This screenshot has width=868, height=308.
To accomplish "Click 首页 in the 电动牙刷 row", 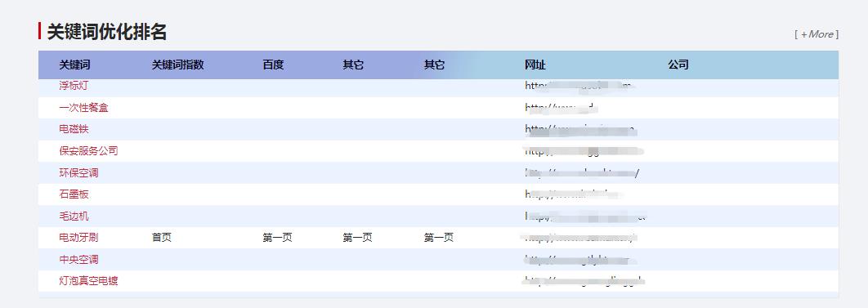I will tap(162, 238).
